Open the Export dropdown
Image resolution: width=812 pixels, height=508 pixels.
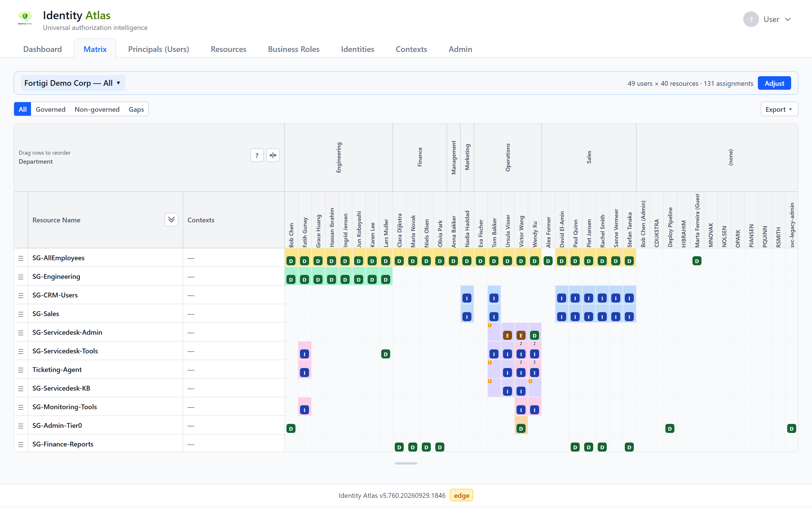779,109
